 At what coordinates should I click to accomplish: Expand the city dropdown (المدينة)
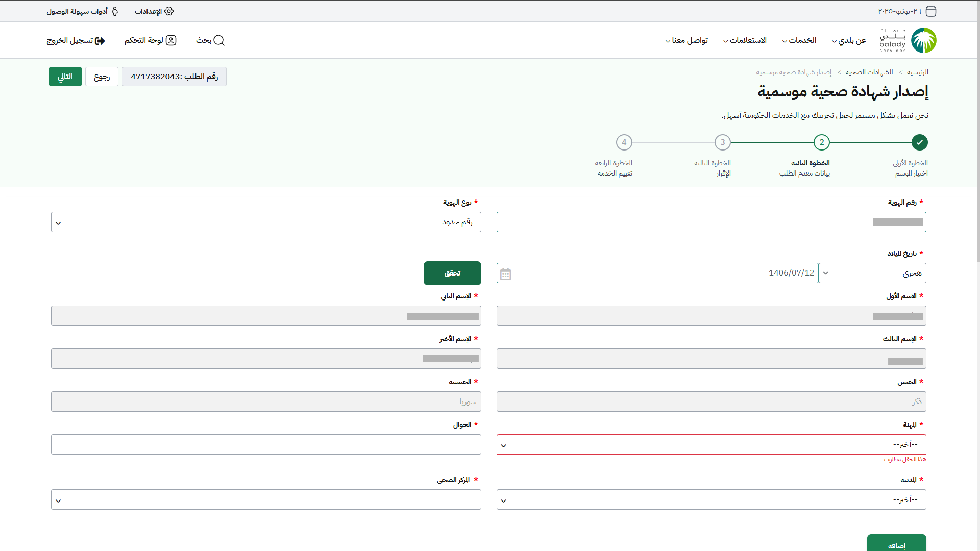point(711,500)
